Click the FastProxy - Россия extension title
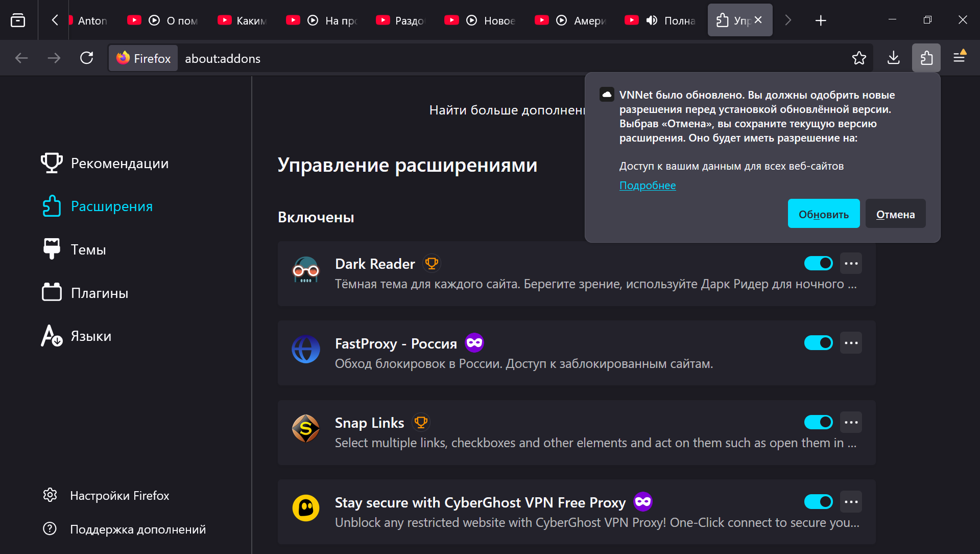The image size is (980, 554). point(396,343)
